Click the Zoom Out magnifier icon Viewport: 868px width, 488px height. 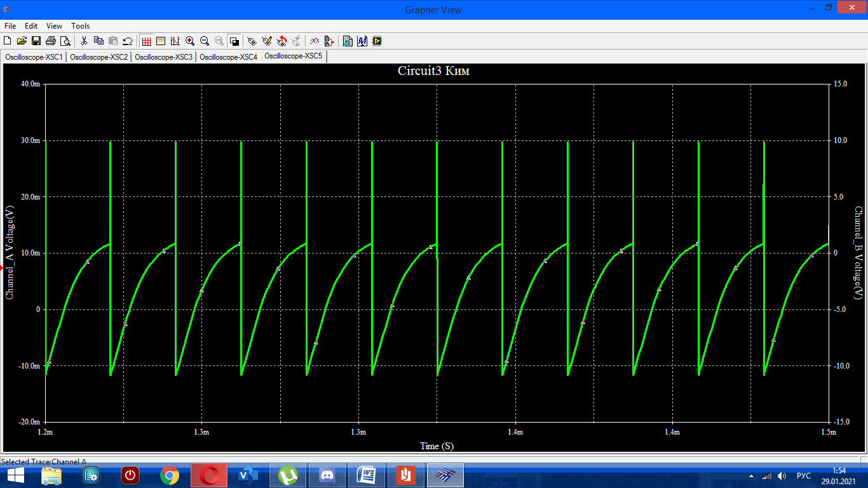pos(205,41)
